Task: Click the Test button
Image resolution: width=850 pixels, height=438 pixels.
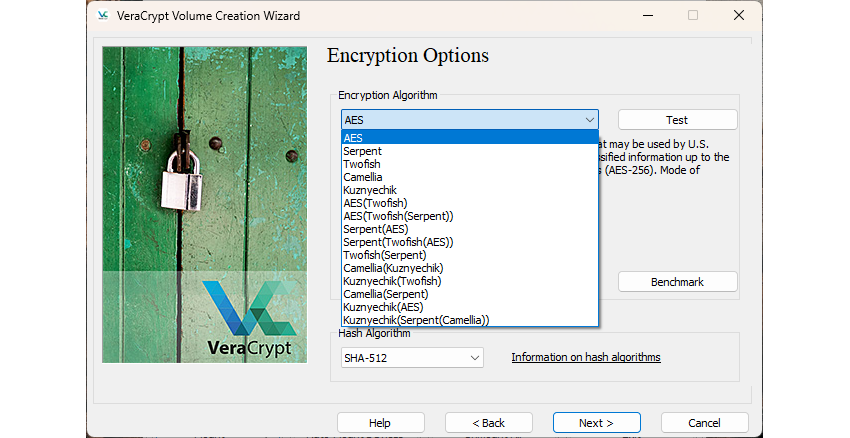Action: click(678, 120)
